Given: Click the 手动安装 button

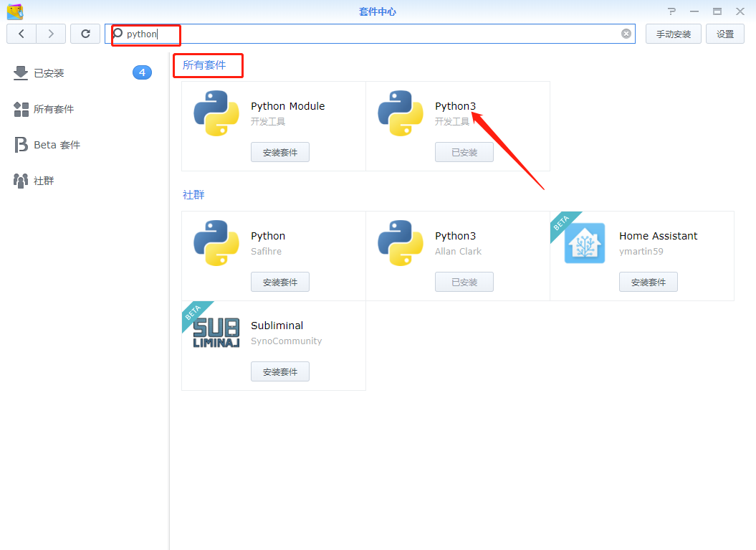Looking at the screenshot, I should pyautogui.click(x=673, y=34).
